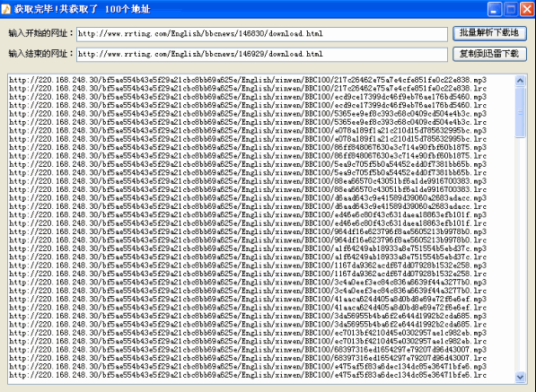This screenshot has height=392, width=536.
Task: Click the e078a189f1a21 lrc URL line
Action: (248, 139)
